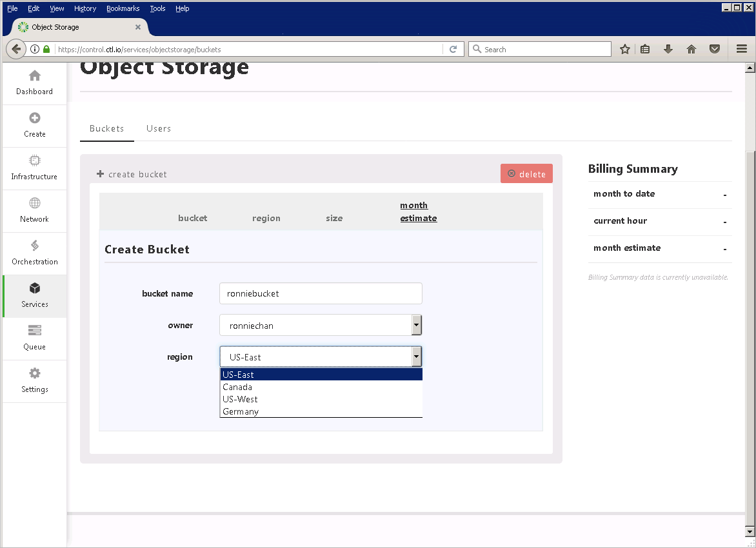Open the File menu
Image resolution: width=756 pixels, height=548 pixels.
(12, 8)
